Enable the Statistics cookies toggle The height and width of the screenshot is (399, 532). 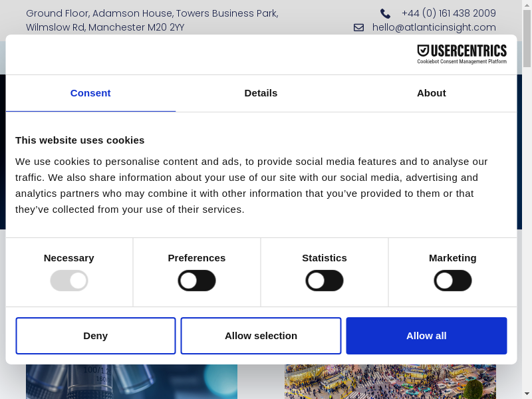click(325, 281)
